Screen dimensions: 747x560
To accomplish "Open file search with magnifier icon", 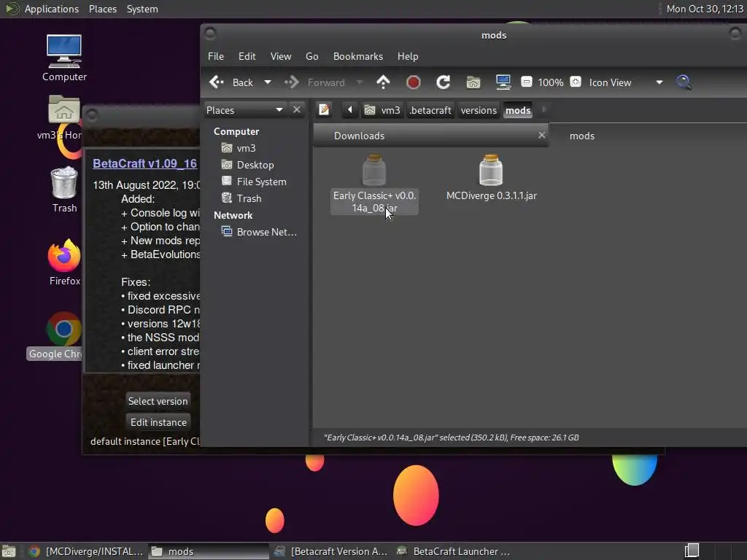I will click(684, 82).
